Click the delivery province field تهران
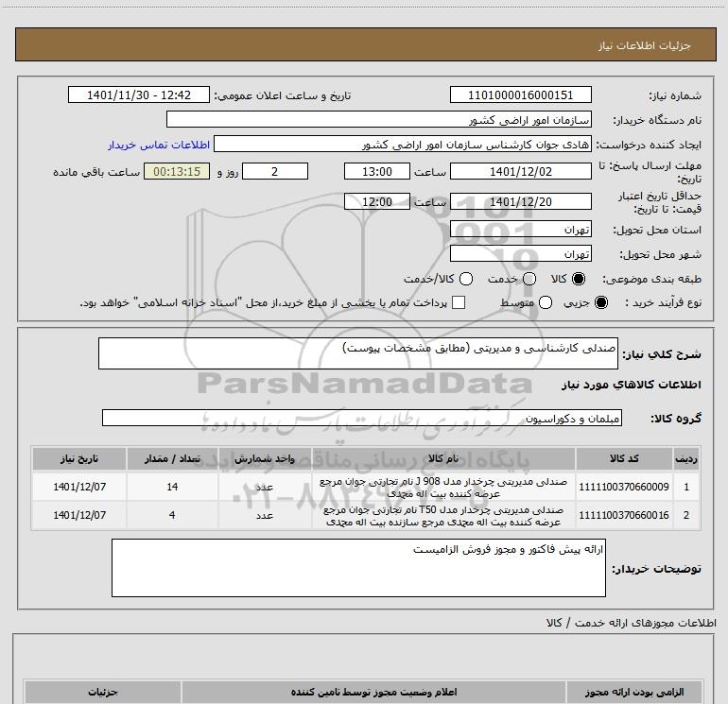The image size is (728, 704). (x=520, y=230)
